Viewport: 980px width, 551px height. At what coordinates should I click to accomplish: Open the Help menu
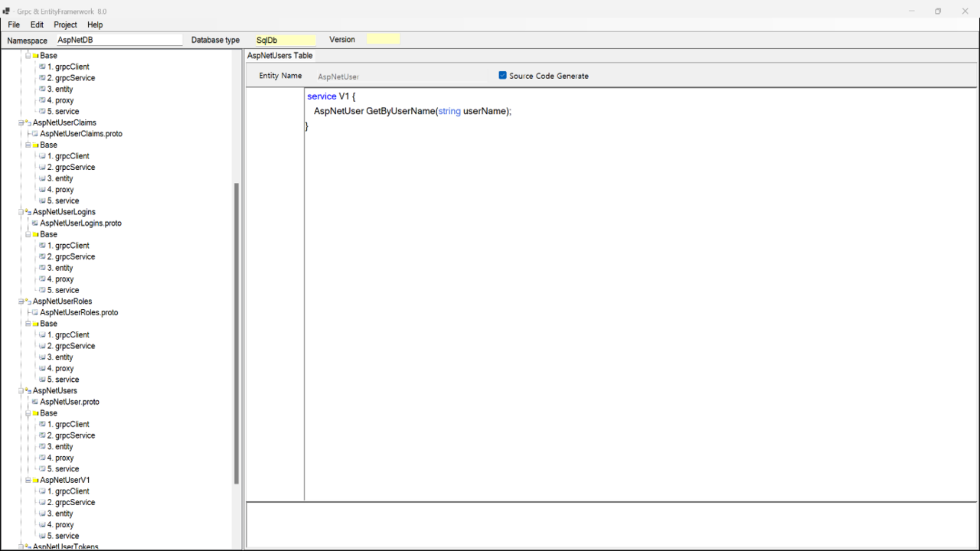click(x=95, y=24)
